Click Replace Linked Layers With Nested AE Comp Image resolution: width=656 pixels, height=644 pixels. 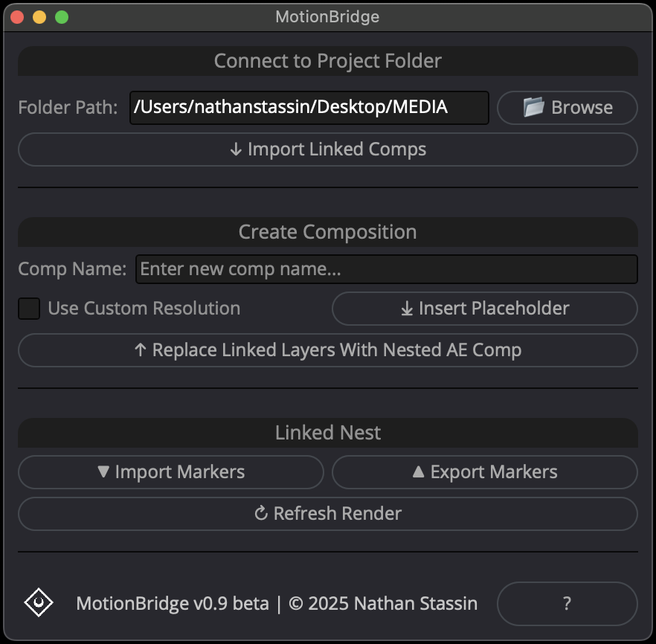tap(327, 350)
